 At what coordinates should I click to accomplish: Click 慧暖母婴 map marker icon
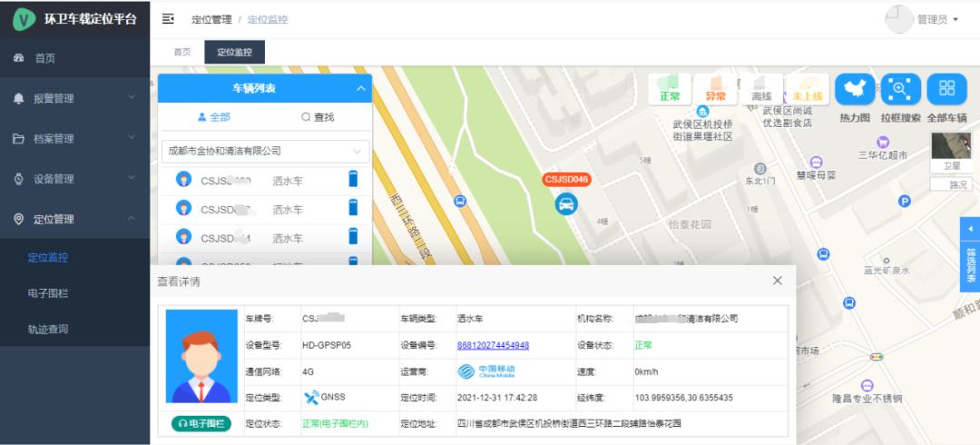click(816, 162)
